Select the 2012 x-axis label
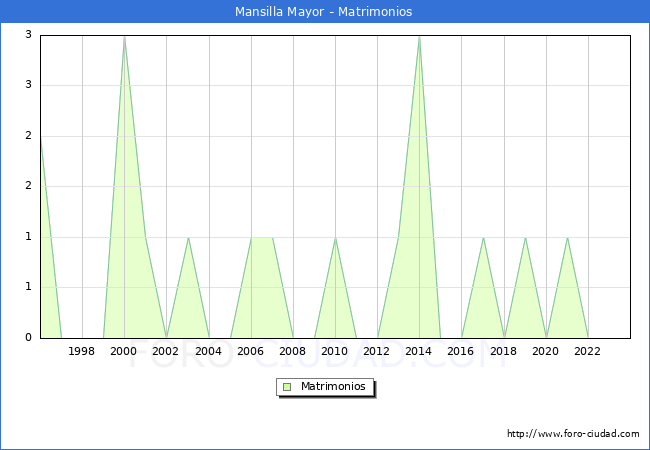This screenshot has width=650, height=450. [x=376, y=351]
